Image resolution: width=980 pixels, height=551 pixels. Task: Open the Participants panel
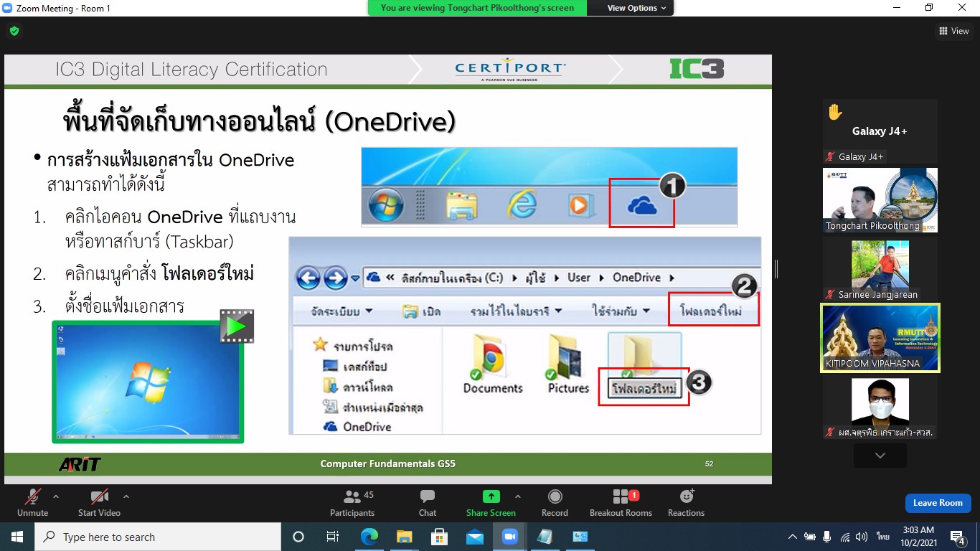point(352,503)
